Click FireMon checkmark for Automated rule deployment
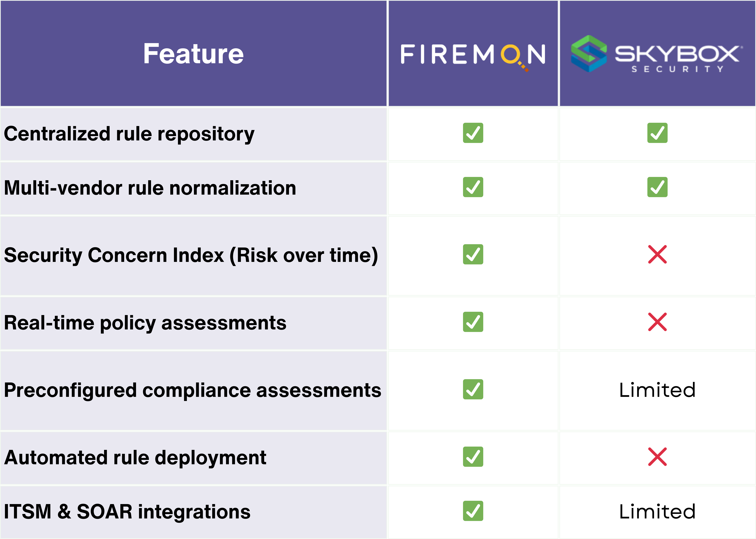Image resolution: width=756 pixels, height=539 pixels. (x=473, y=457)
